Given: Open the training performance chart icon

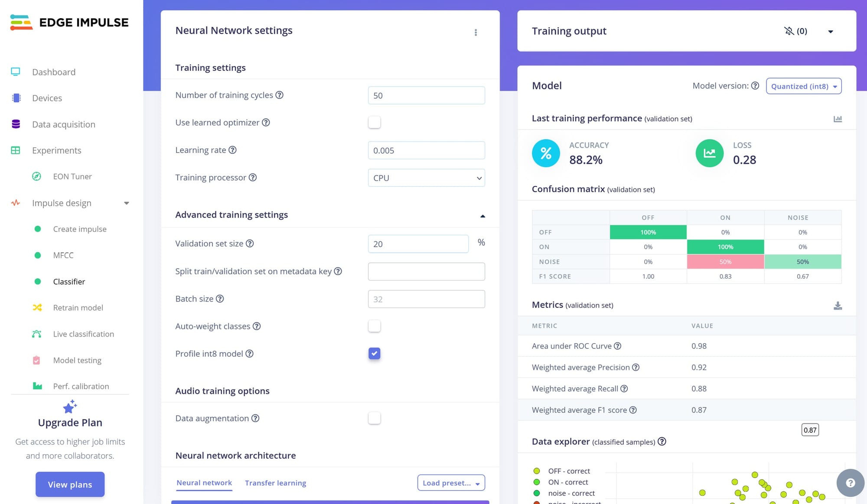Looking at the screenshot, I should [838, 119].
